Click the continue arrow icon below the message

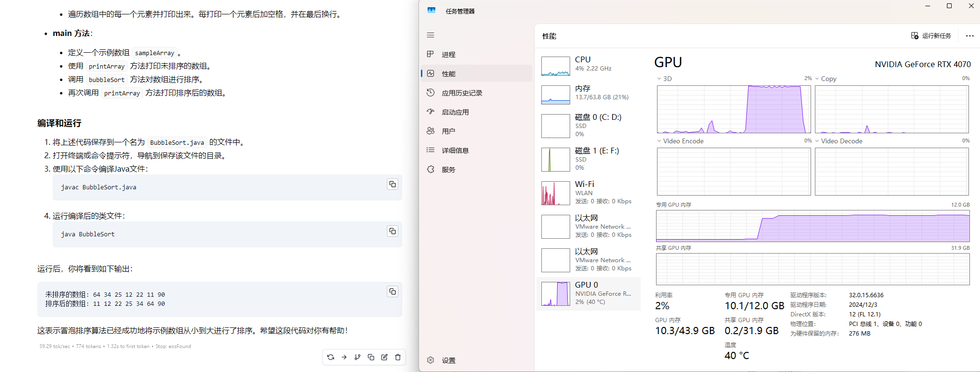point(344,357)
